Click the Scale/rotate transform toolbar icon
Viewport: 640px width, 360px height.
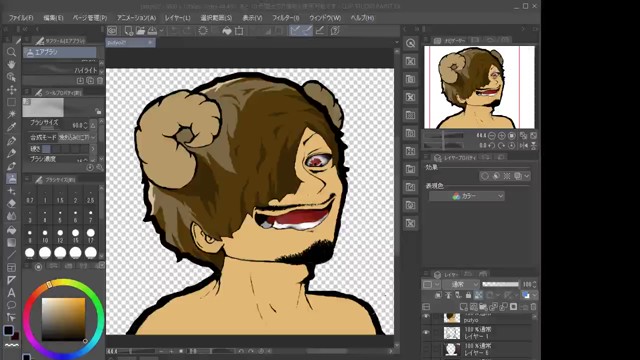point(239,31)
